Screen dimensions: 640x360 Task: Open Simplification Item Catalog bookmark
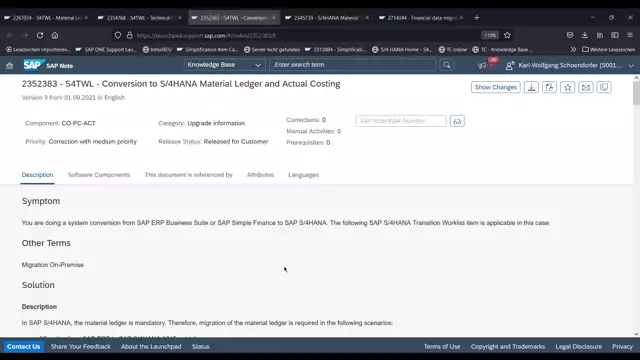pyautogui.click(x=207, y=49)
